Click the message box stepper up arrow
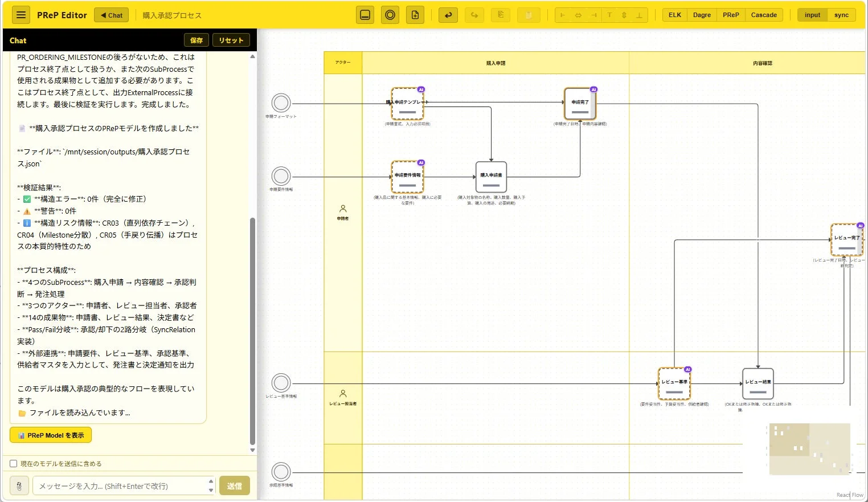Image resolution: width=868 pixels, height=502 pixels. pyautogui.click(x=211, y=482)
